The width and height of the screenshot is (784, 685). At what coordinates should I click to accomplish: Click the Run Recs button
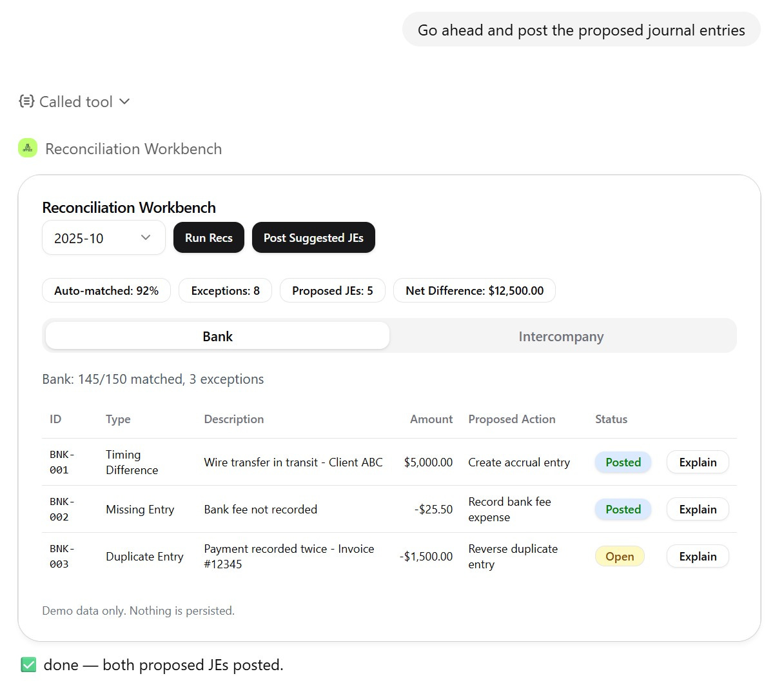[209, 238]
